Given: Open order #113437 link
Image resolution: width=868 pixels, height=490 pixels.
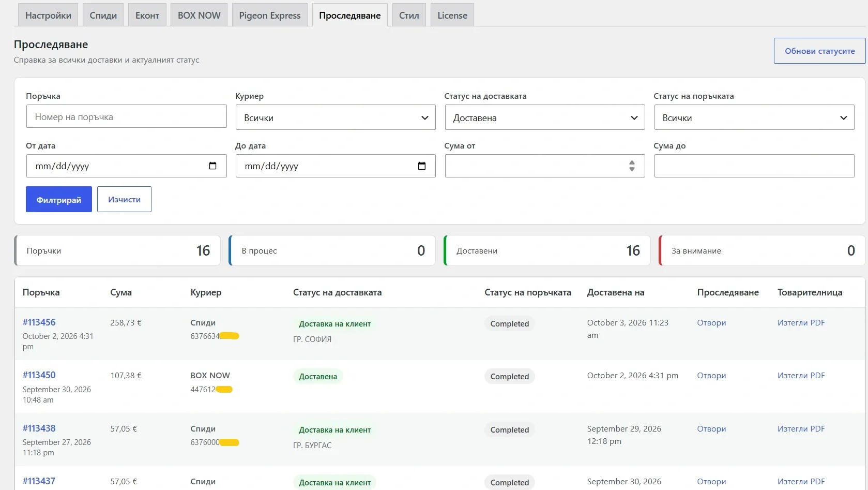Looking at the screenshot, I should (x=39, y=481).
